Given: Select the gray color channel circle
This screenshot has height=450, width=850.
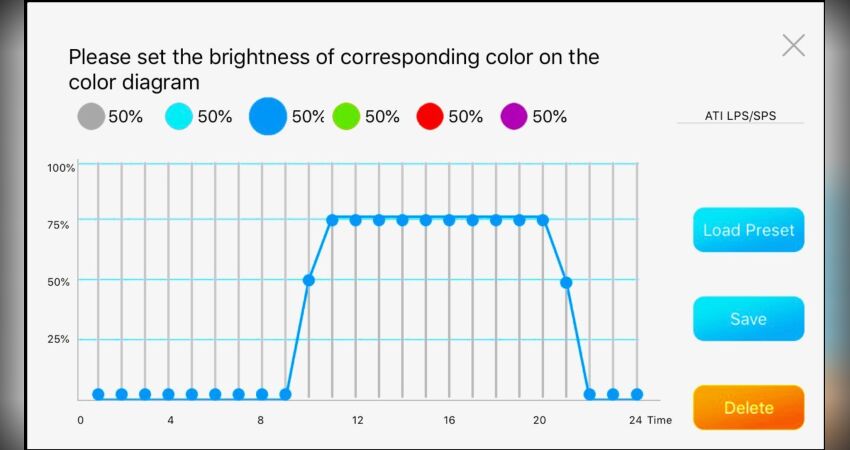Looking at the screenshot, I should [92, 117].
